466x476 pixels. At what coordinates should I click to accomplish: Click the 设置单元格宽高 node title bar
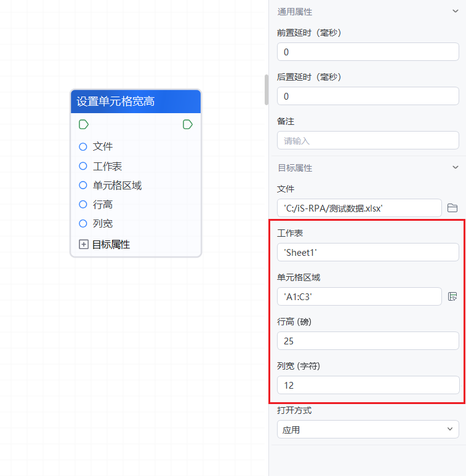click(135, 101)
